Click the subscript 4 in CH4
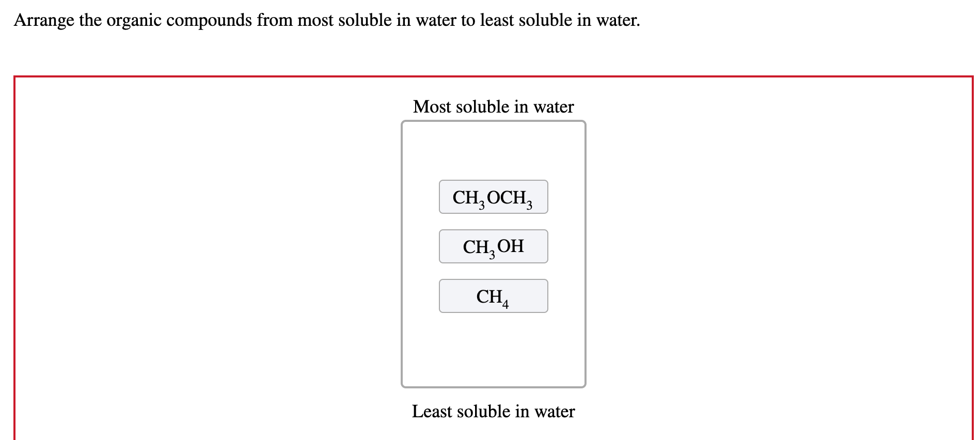980x440 pixels. coord(504,303)
